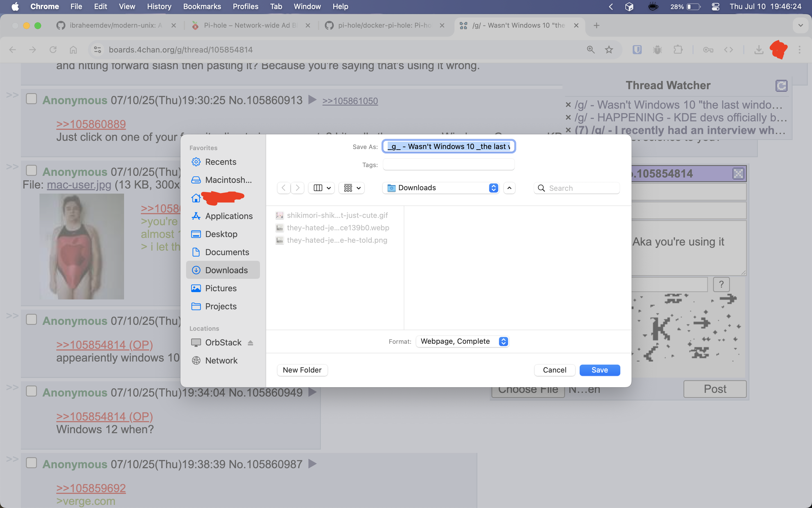Cancel the save dialog
812x508 pixels.
[x=554, y=370]
